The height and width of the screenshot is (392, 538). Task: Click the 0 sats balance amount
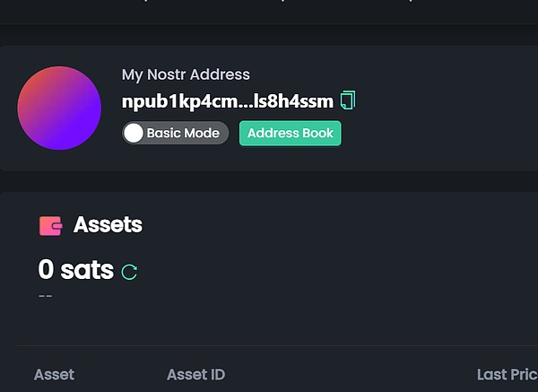[x=76, y=269]
